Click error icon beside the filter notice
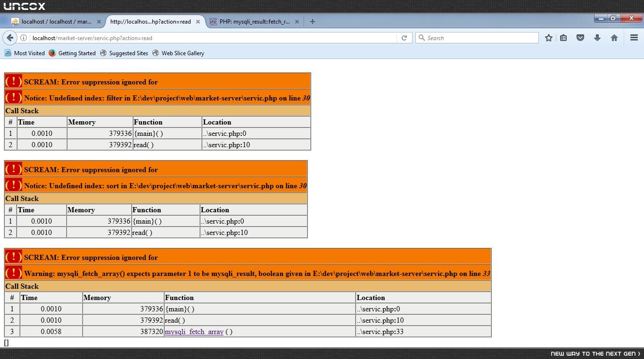Image resolution: width=644 pixels, height=359 pixels. pos(14,97)
